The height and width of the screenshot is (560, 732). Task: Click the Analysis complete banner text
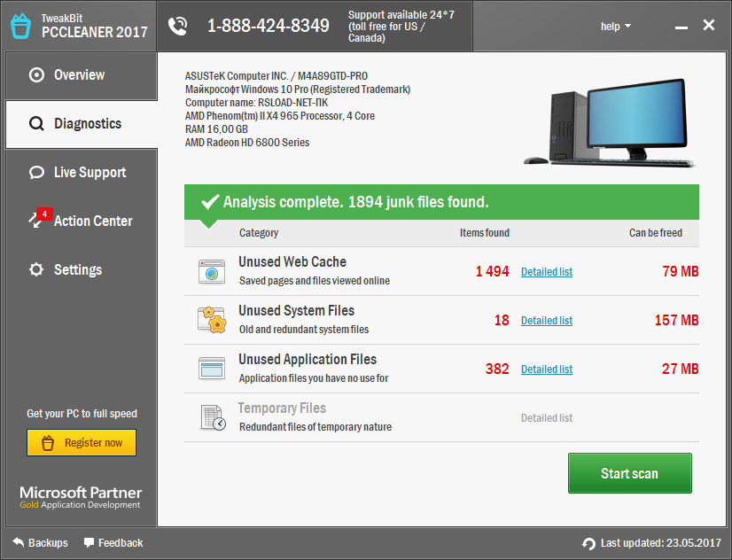355,202
